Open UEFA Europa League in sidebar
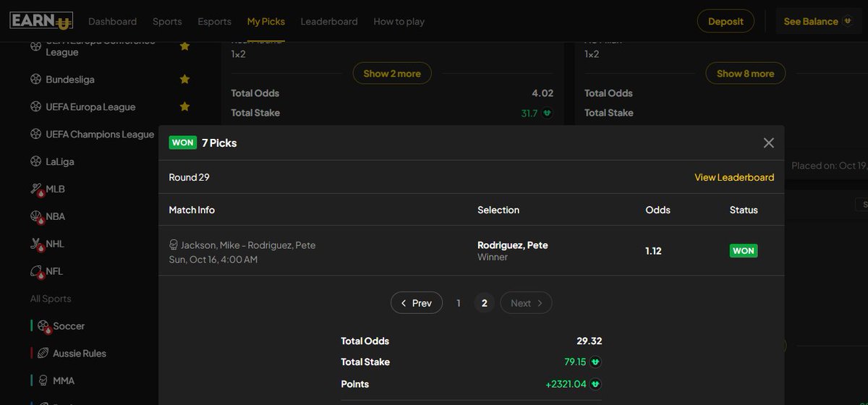 point(90,107)
